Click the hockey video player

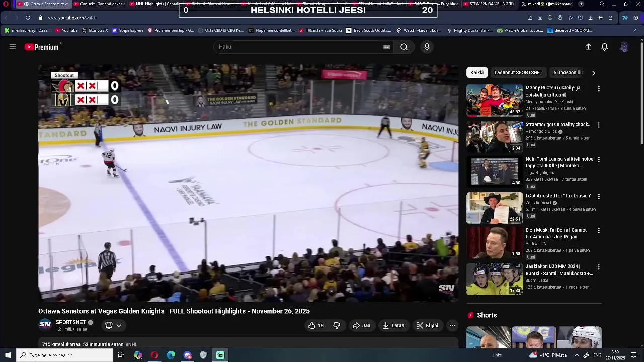click(249, 184)
